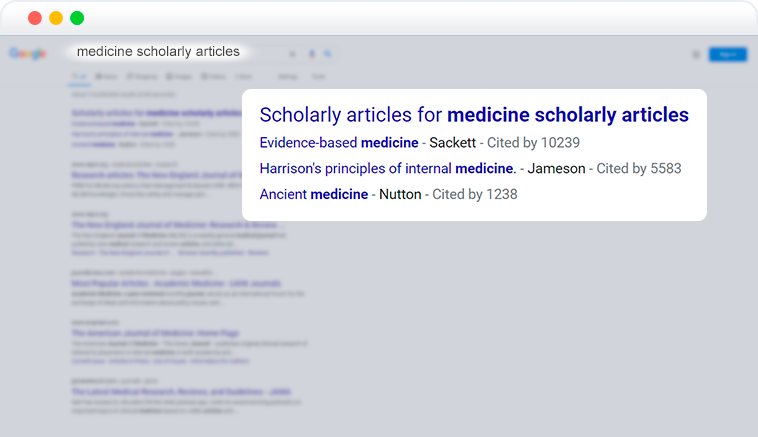
Task: Start voice search with the microphone icon
Action: pyautogui.click(x=312, y=54)
